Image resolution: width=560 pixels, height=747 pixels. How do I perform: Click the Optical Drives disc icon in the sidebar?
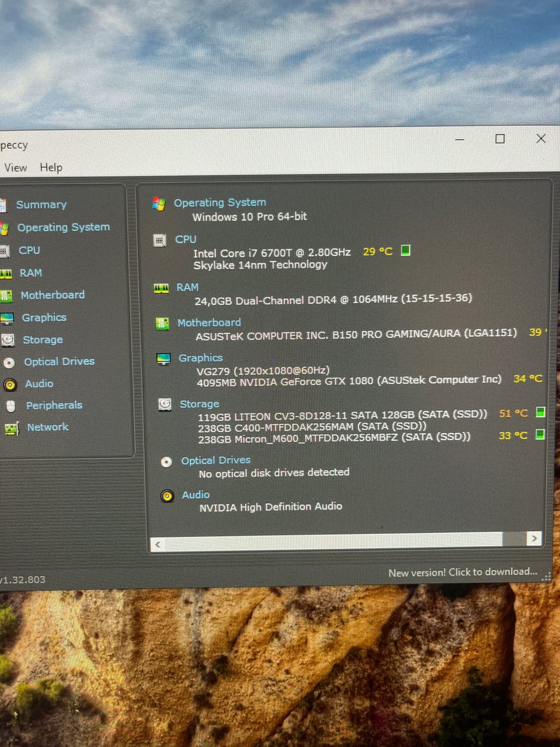(9, 362)
